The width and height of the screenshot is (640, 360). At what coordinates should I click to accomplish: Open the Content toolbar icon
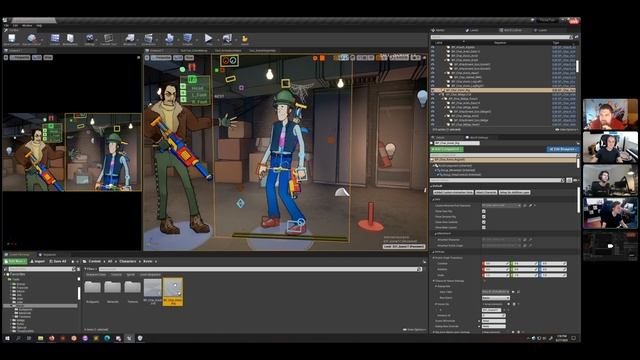pos(55,39)
